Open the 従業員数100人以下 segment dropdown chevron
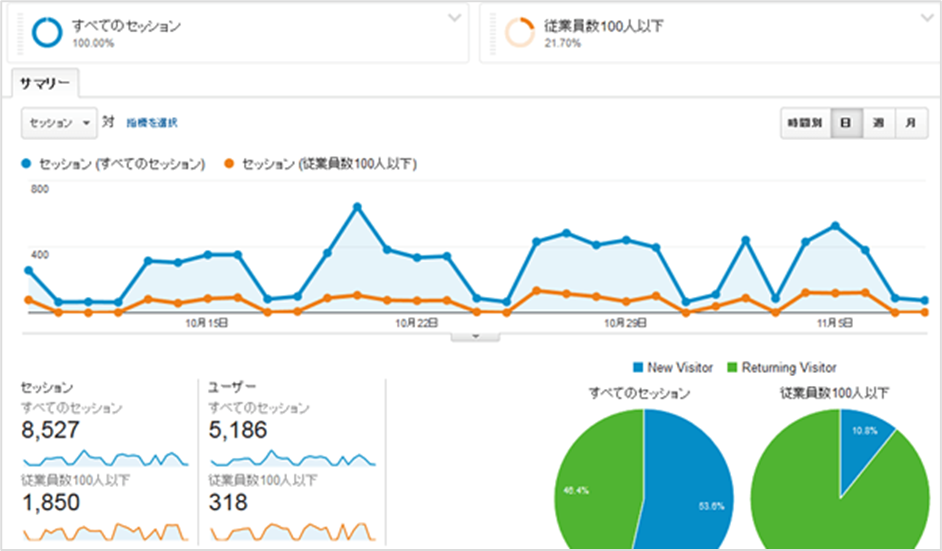This screenshot has height=551, width=942. [x=928, y=17]
